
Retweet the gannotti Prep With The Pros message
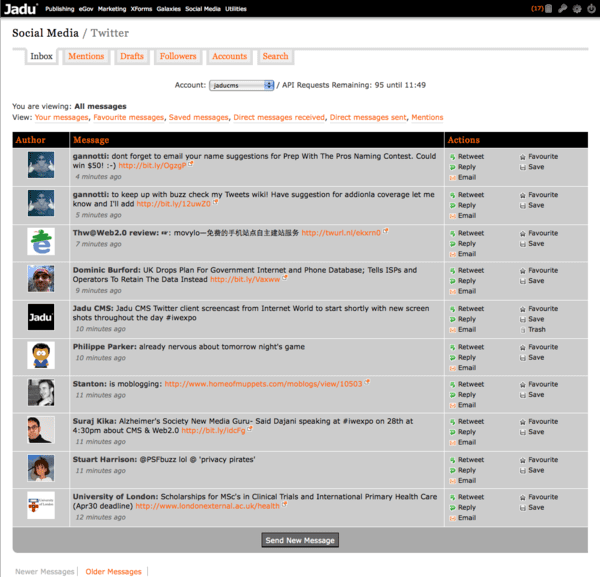tap(466, 156)
